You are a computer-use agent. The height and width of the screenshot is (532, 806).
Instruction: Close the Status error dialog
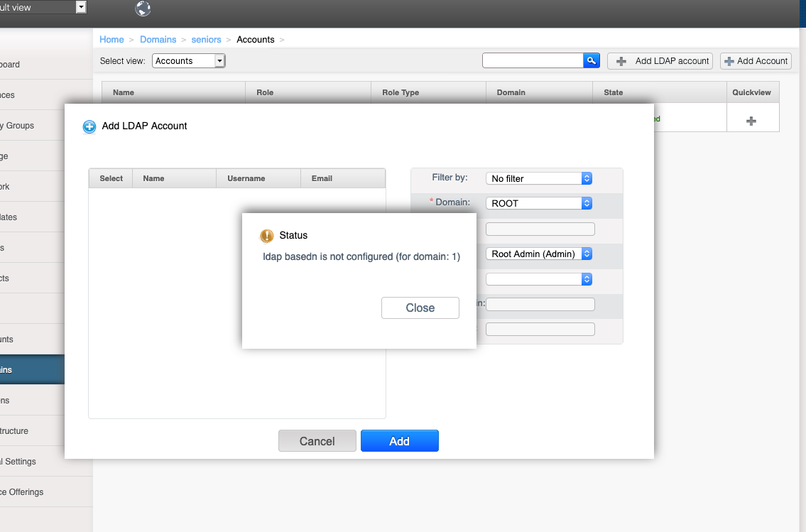click(420, 308)
